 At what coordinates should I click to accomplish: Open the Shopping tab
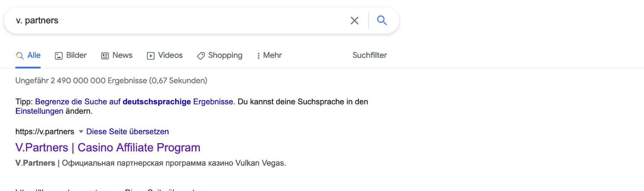coord(225,55)
